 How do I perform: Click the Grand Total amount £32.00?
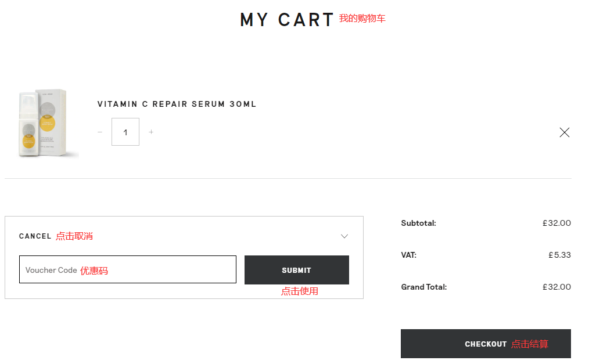[556, 287]
